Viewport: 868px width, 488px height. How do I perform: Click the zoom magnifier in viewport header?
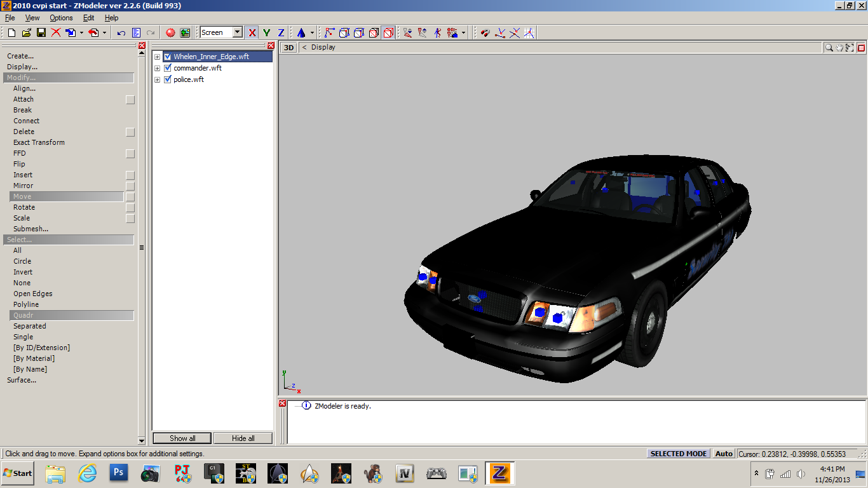point(829,48)
